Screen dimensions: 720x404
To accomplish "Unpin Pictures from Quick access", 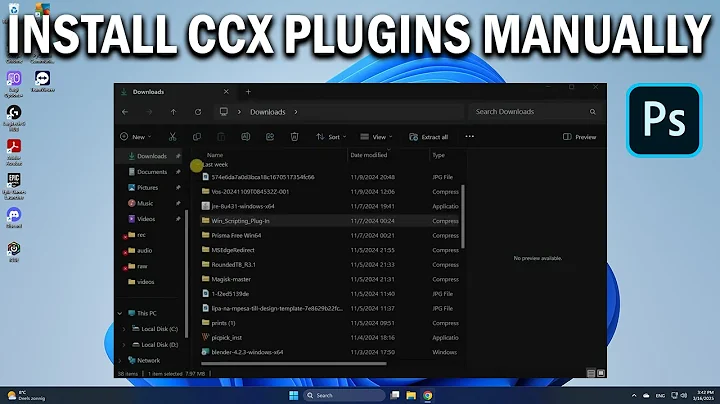I will pos(178,187).
